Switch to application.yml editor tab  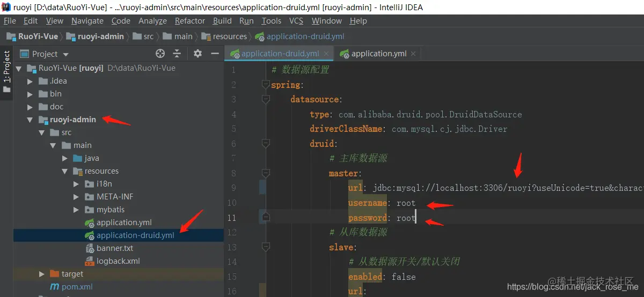pyautogui.click(x=379, y=54)
